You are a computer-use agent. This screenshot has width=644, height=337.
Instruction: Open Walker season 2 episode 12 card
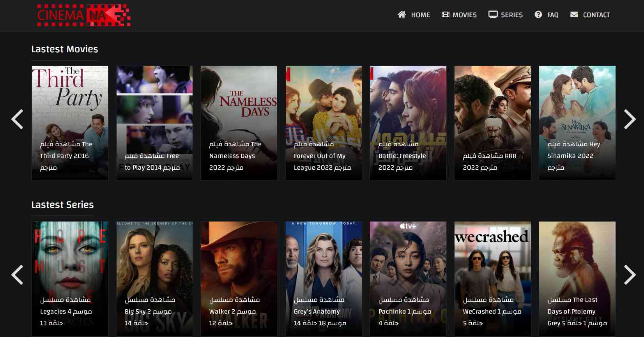click(239, 278)
